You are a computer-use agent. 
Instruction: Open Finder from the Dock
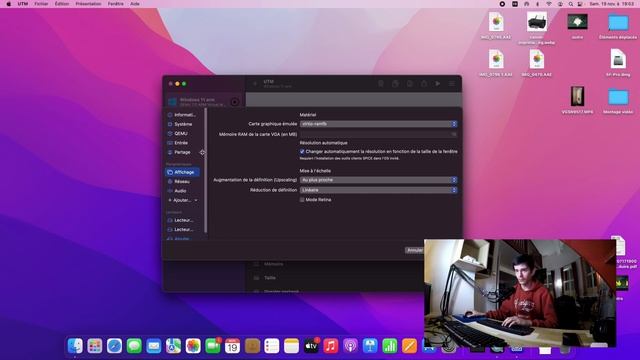(x=75, y=346)
